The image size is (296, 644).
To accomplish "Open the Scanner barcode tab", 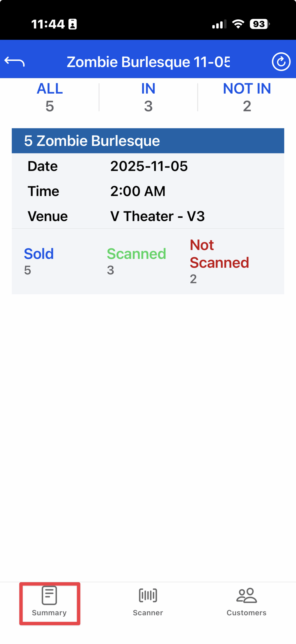I will (148, 600).
